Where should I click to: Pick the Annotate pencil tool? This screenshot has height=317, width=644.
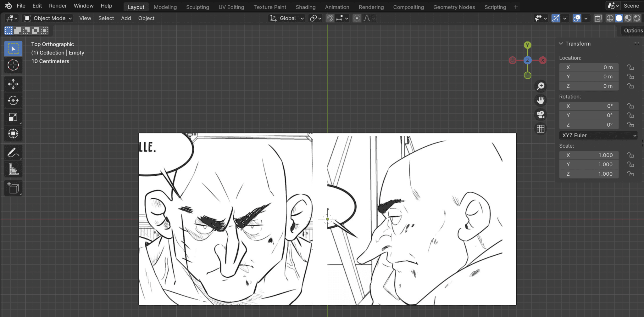13,153
